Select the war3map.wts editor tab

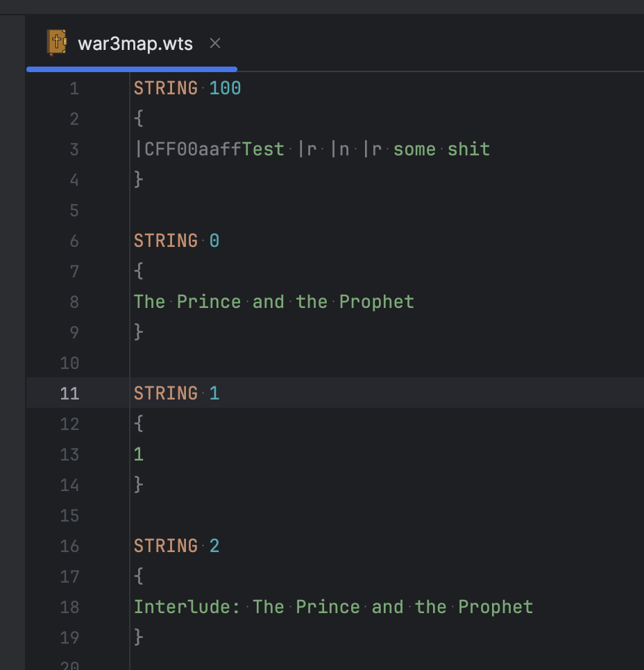[135, 44]
